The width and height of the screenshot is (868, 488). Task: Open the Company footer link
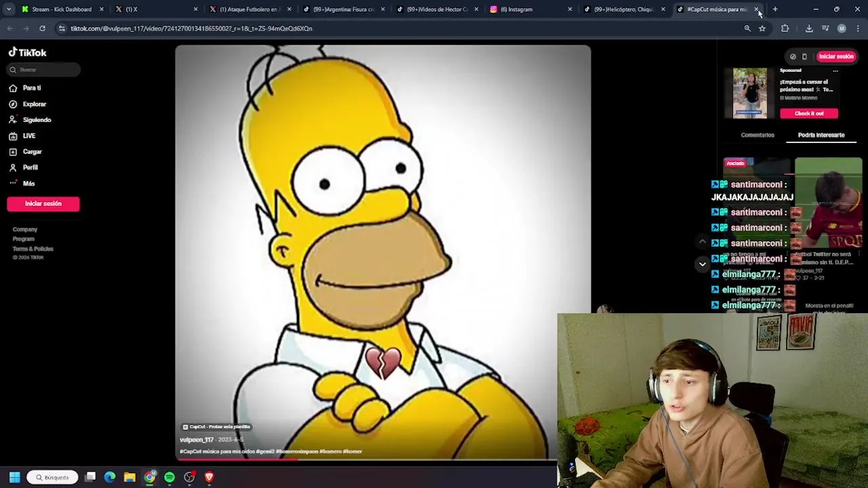pos(25,230)
